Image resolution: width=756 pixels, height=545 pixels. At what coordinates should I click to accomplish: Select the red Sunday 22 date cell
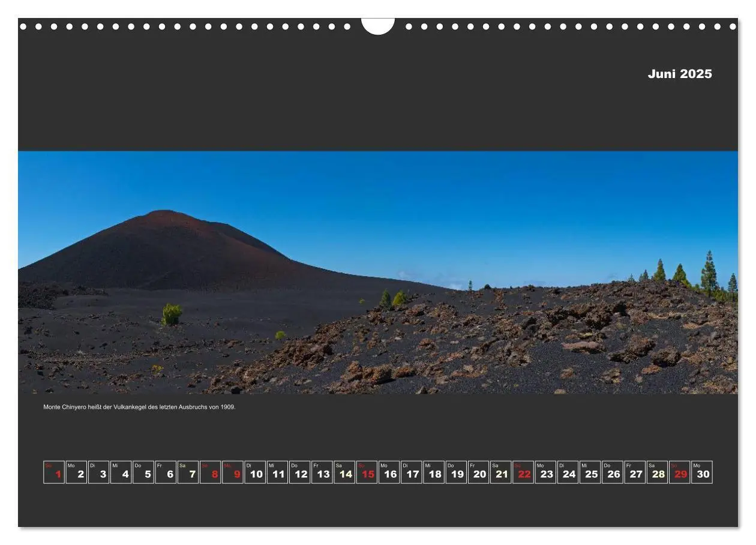coord(523,472)
